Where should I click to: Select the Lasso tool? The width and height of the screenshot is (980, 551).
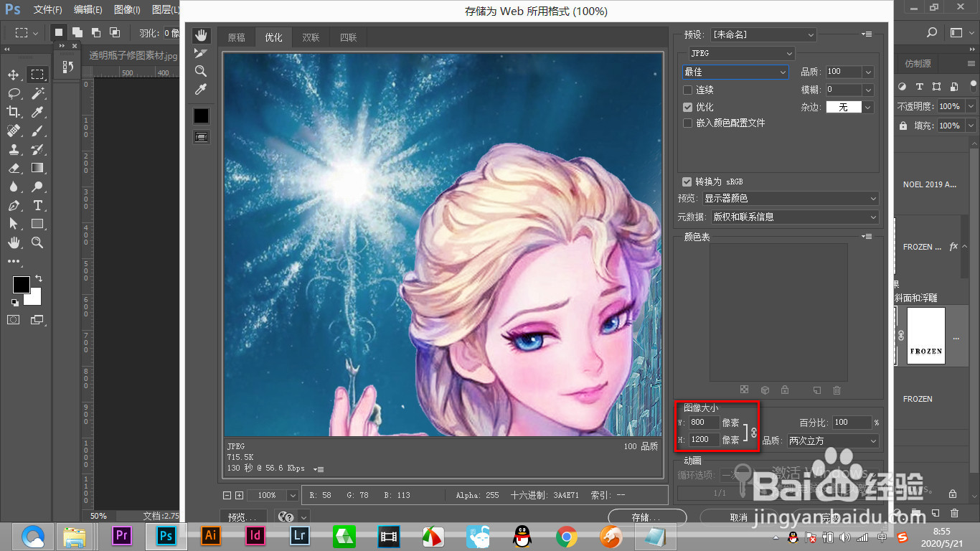(x=14, y=93)
